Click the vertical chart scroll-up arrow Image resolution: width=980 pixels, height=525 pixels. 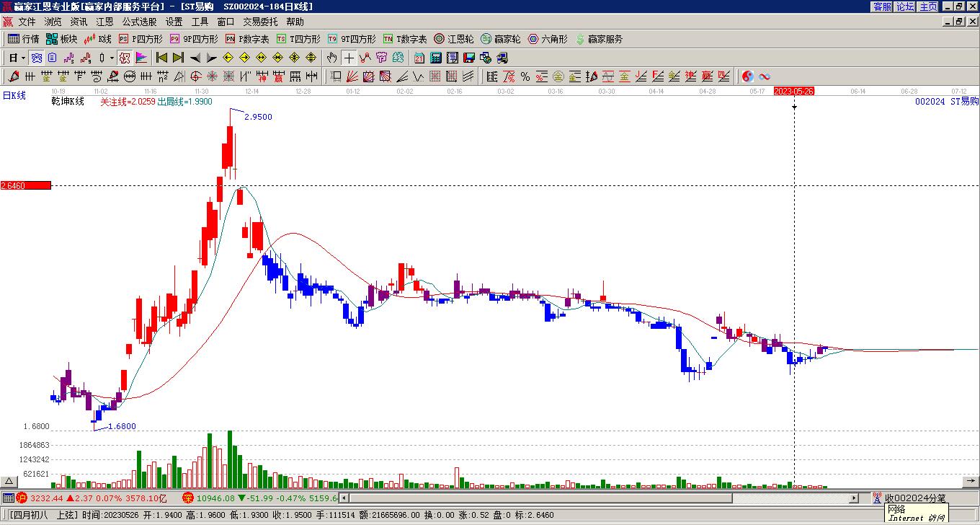tap(9, 482)
